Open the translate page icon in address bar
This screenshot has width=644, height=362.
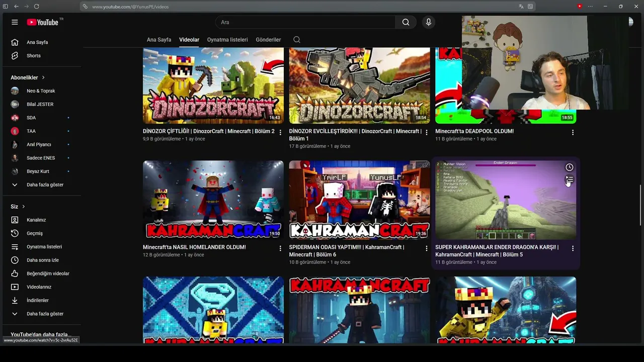521,7
